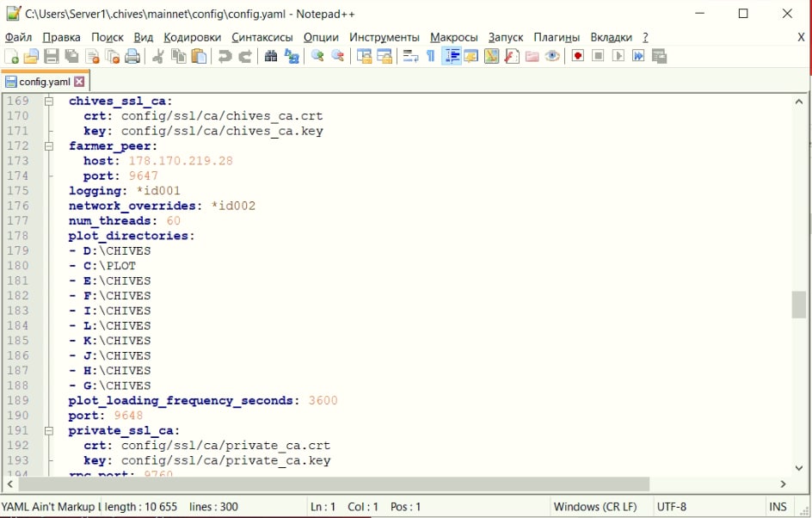Click the Open file folder icon
The width and height of the screenshot is (812, 518).
coord(31,57)
